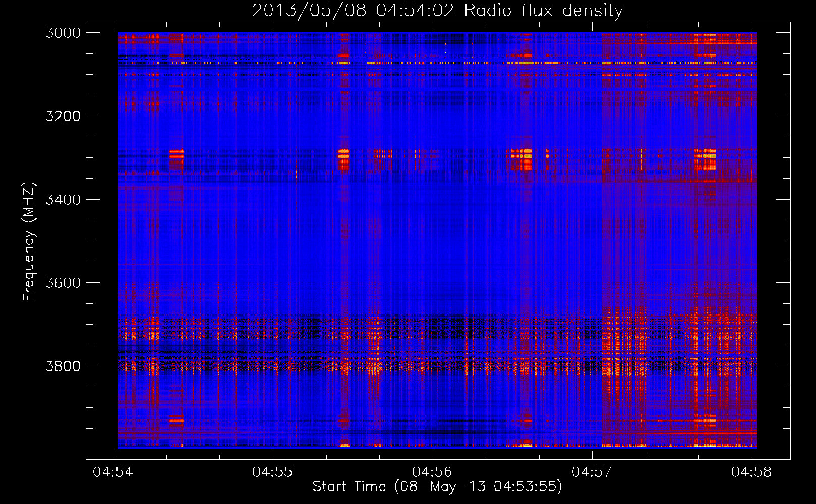Click the 04:54 time axis label

[113, 472]
